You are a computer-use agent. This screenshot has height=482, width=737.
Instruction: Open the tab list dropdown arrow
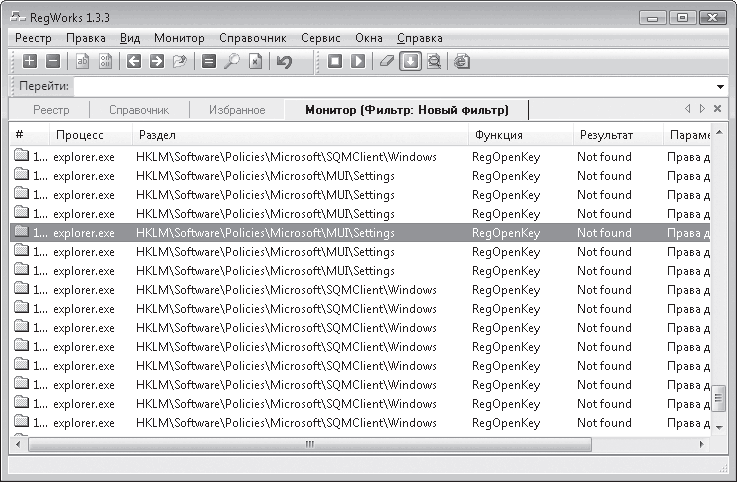point(701,109)
